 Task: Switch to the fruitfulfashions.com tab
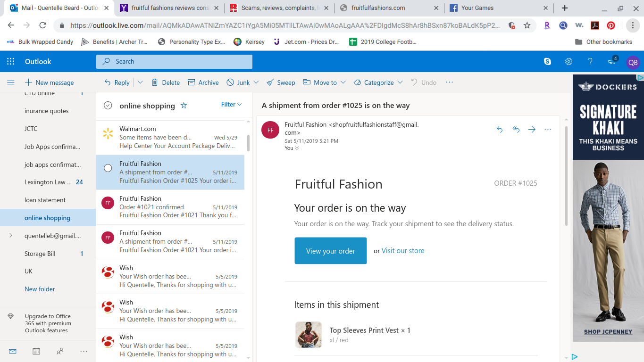pos(388,8)
